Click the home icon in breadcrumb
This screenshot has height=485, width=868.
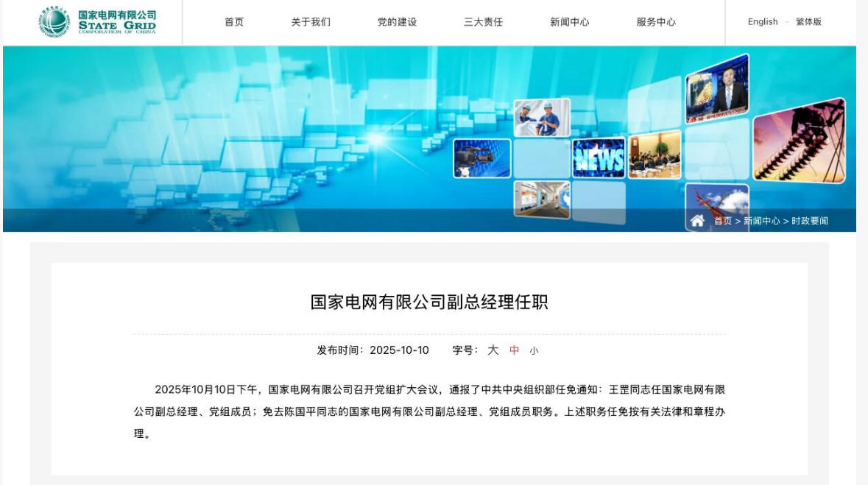pyautogui.click(x=697, y=221)
